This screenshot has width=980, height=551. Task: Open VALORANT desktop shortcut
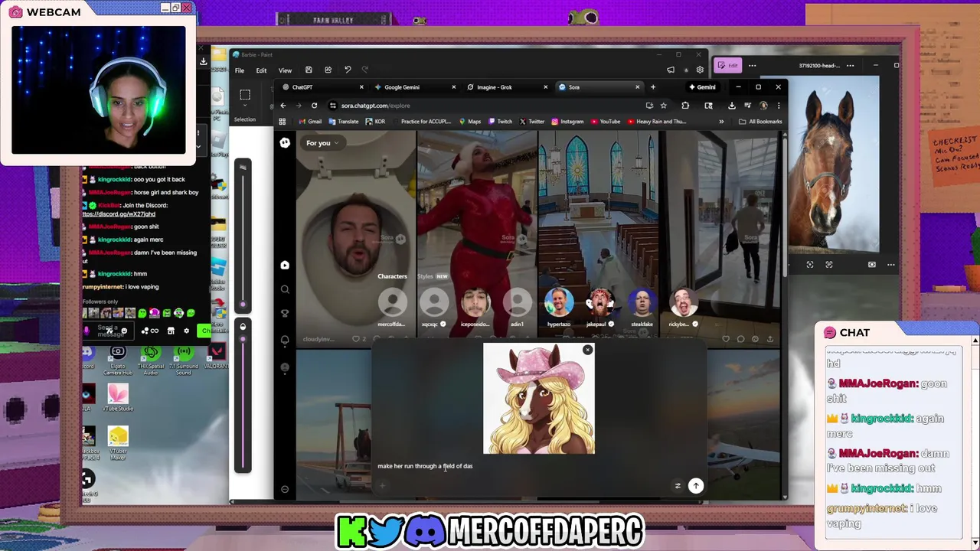click(216, 357)
